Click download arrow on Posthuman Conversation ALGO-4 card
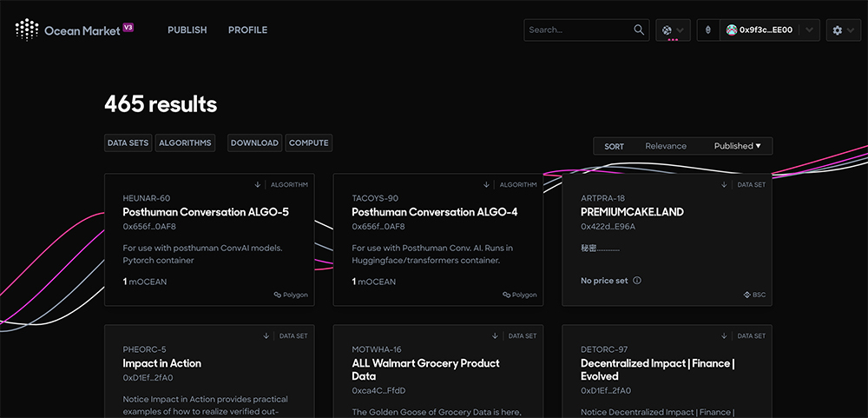 pyautogui.click(x=487, y=184)
